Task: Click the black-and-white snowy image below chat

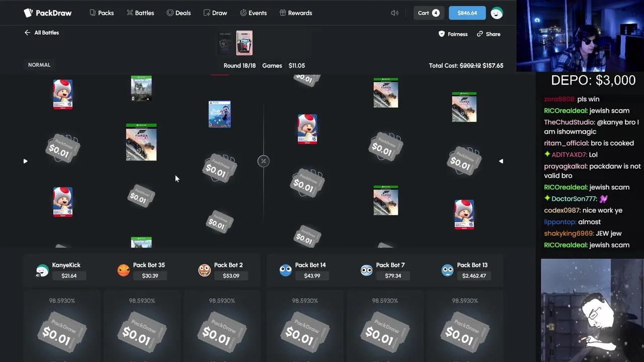Action: pyautogui.click(x=592, y=310)
